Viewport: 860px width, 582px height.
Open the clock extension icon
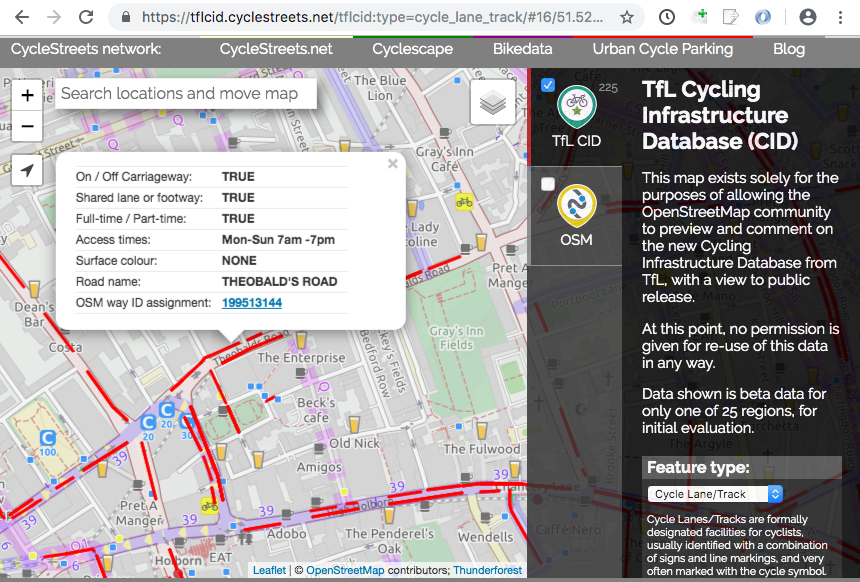coord(667,18)
